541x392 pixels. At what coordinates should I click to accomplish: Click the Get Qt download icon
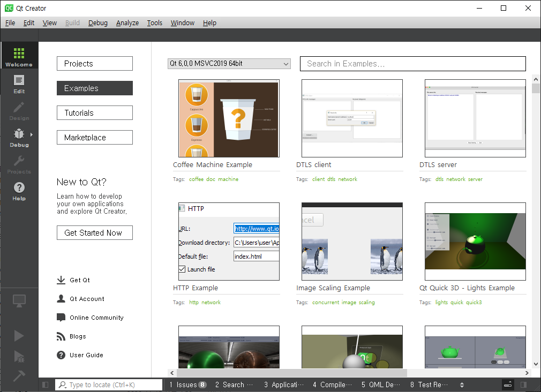click(x=61, y=280)
